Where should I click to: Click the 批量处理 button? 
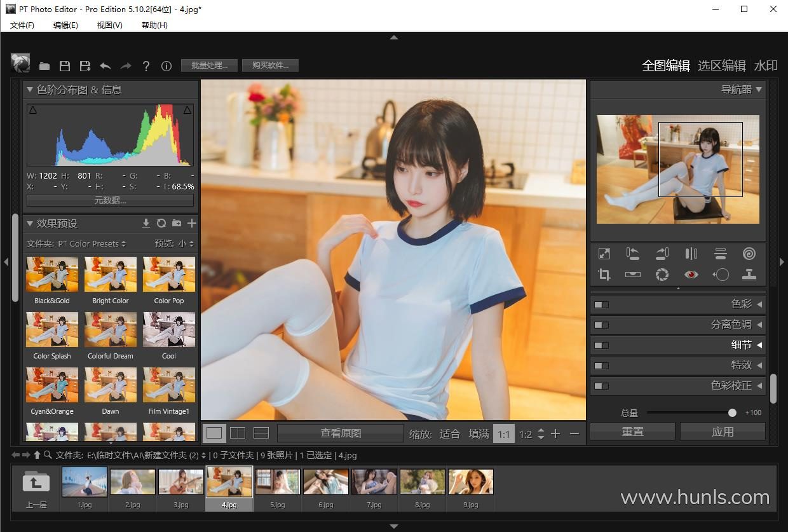209,65
